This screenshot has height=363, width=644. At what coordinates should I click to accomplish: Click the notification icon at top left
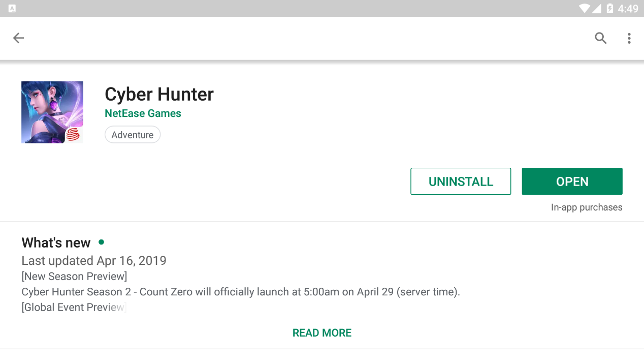(x=13, y=8)
